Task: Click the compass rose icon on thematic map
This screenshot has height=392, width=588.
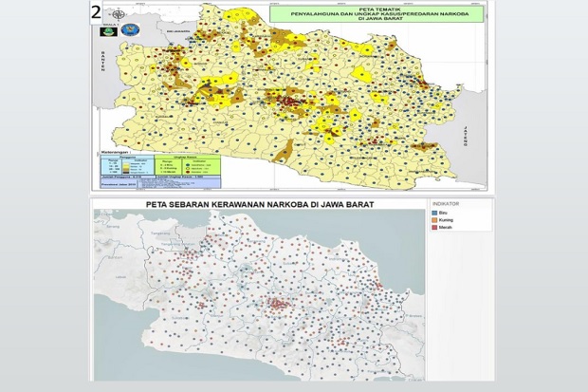Action: tap(119, 15)
